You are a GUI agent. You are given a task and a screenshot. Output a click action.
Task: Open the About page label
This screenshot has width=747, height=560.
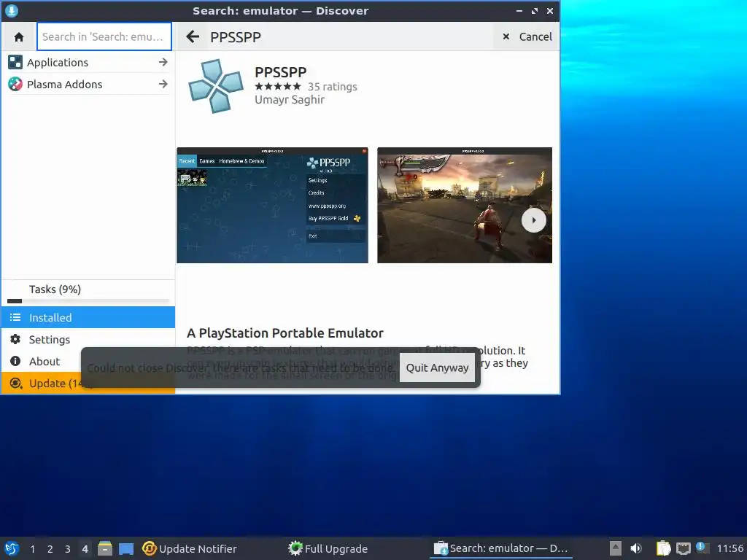[x=44, y=362]
